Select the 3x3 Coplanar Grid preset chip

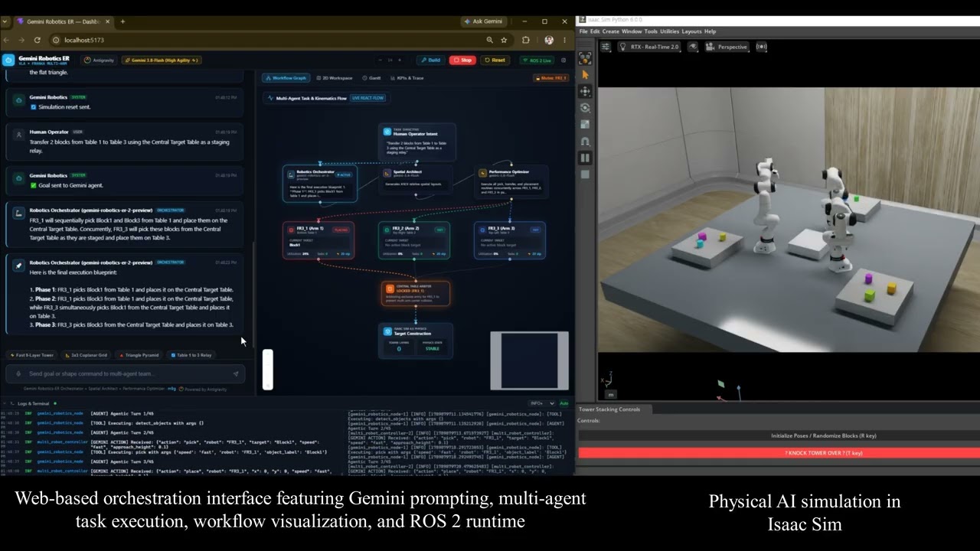tap(86, 355)
